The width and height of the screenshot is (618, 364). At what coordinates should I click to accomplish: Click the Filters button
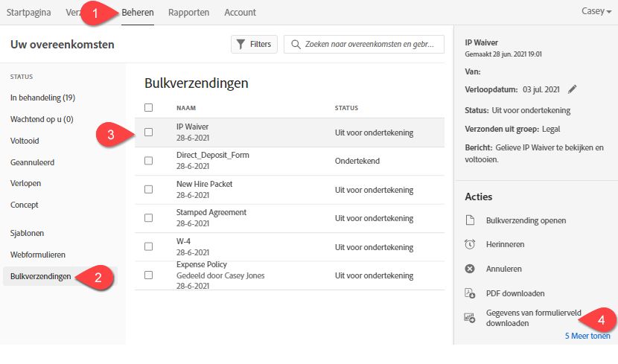tap(254, 44)
